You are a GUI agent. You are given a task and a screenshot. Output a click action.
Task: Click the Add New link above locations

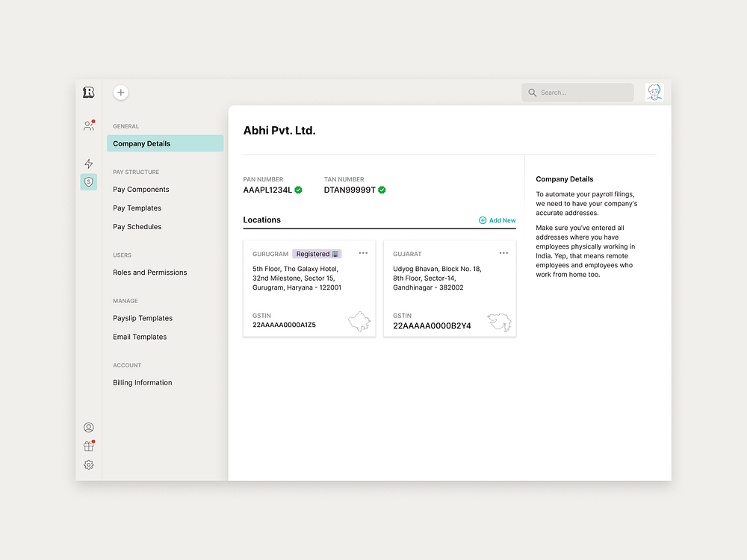click(497, 220)
